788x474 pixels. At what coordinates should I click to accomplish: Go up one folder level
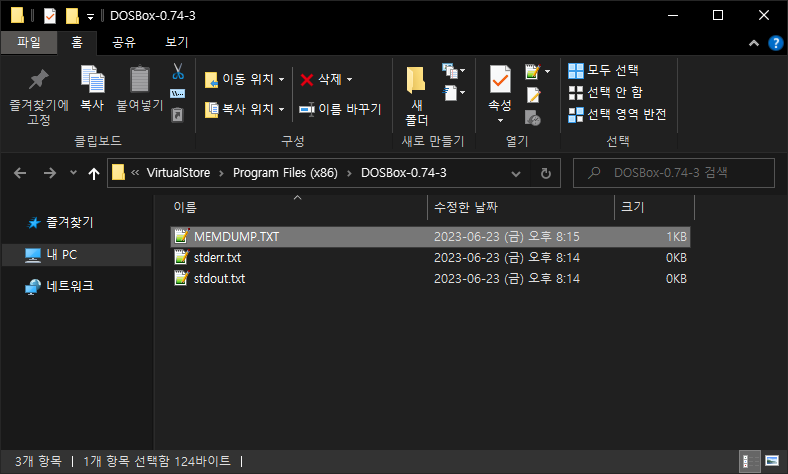[93, 173]
